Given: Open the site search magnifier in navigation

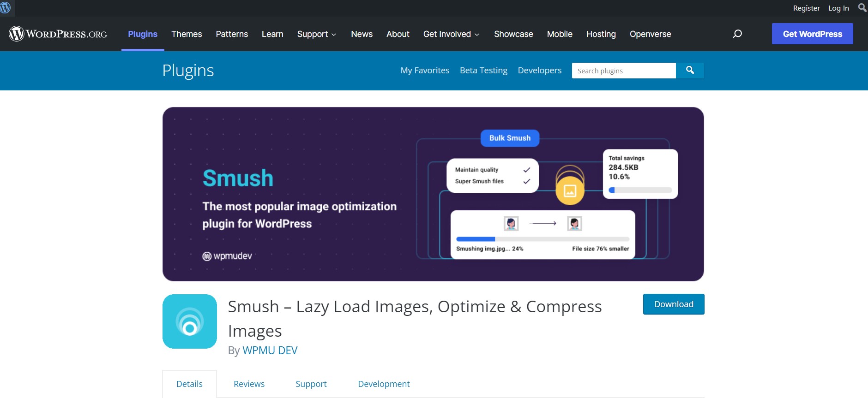Looking at the screenshot, I should click(x=737, y=34).
